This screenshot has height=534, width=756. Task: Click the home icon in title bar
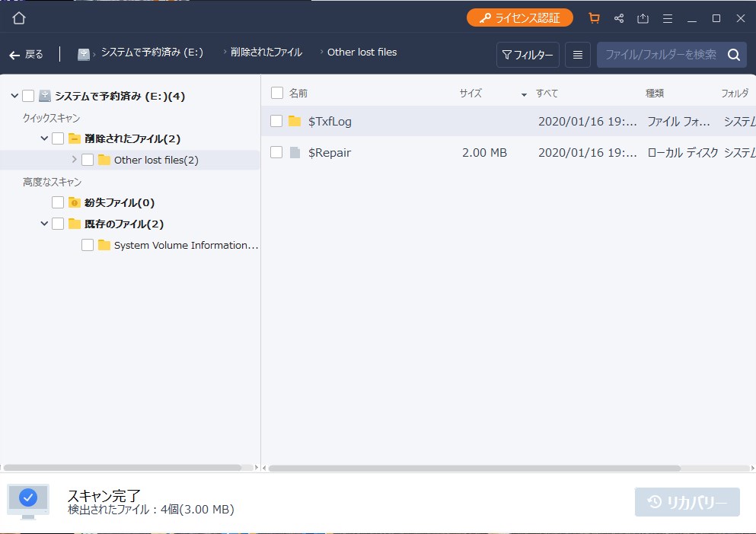pyautogui.click(x=19, y=18)
